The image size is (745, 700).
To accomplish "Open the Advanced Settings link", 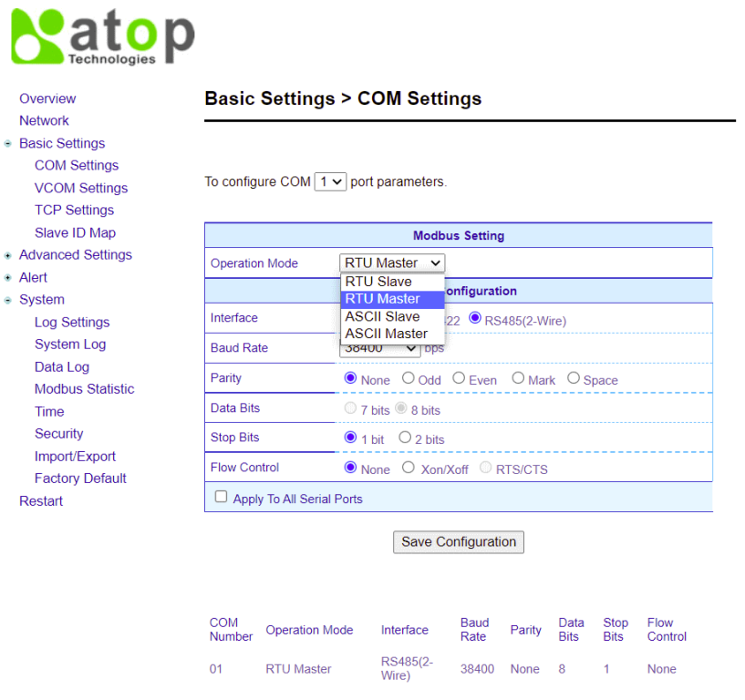I will pos(76,255).
